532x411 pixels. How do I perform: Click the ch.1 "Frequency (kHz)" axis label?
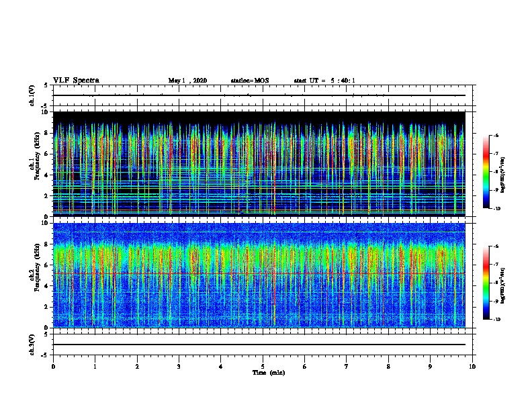37,156
